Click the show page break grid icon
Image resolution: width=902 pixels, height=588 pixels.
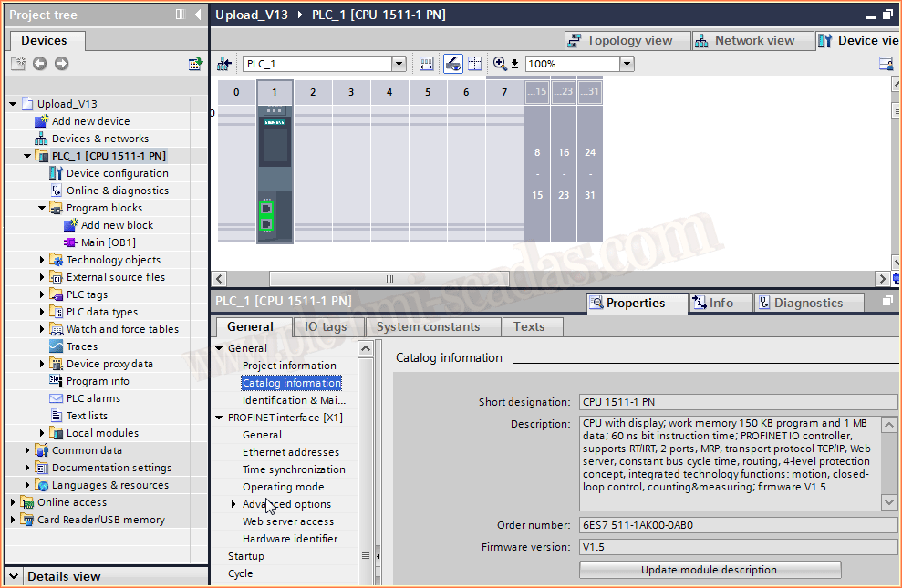point(474,64)
